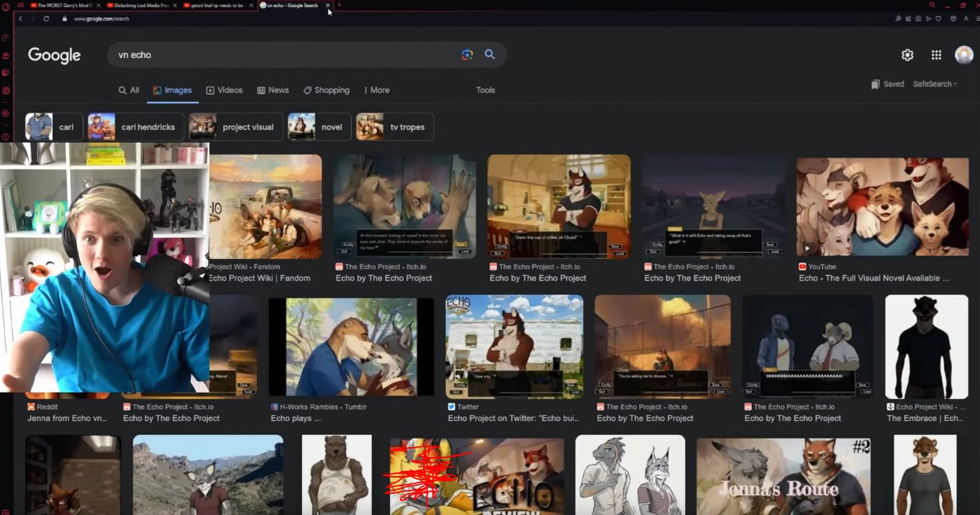Open the history clock icon in the sidebar
The width and height of the screenshot is (980, 515).
[x=6, y=137]
